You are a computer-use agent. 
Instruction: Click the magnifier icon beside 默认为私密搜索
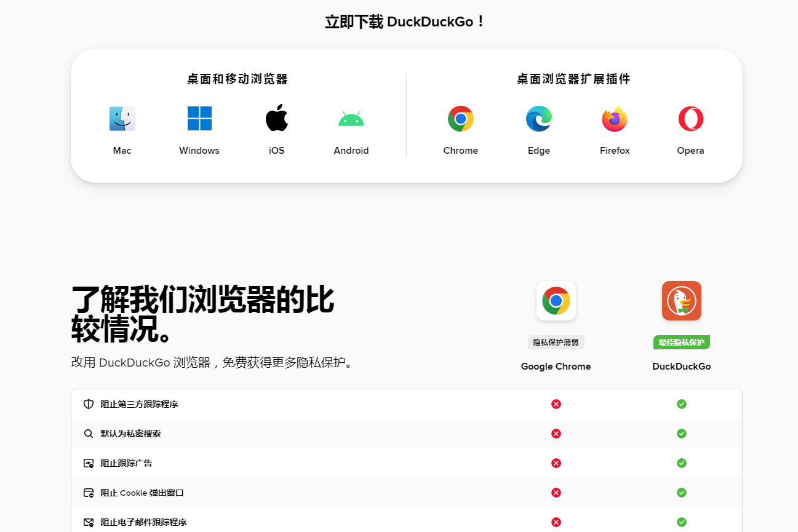[89, 434]
